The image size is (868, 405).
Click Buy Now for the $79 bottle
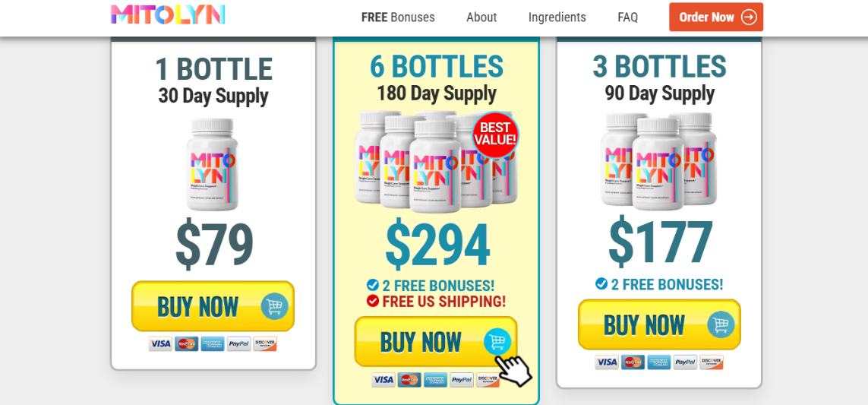[213, 306]
